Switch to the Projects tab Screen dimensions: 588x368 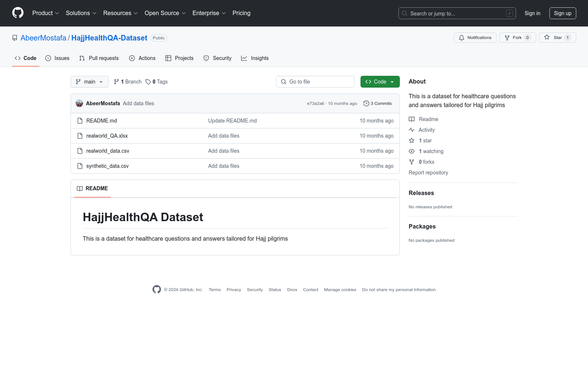click(179, 58)
